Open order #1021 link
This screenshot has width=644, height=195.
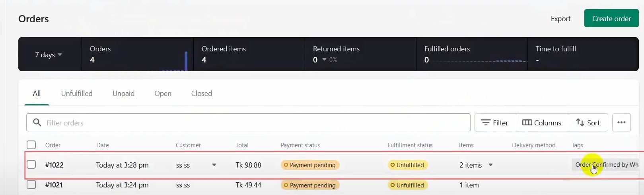click(x=54, y=185)
